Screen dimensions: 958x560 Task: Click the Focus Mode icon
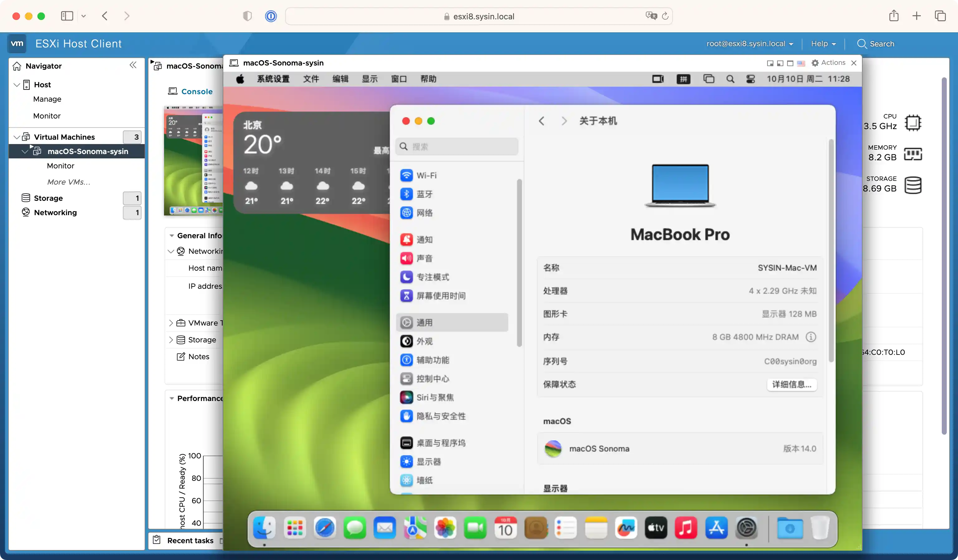406,276
